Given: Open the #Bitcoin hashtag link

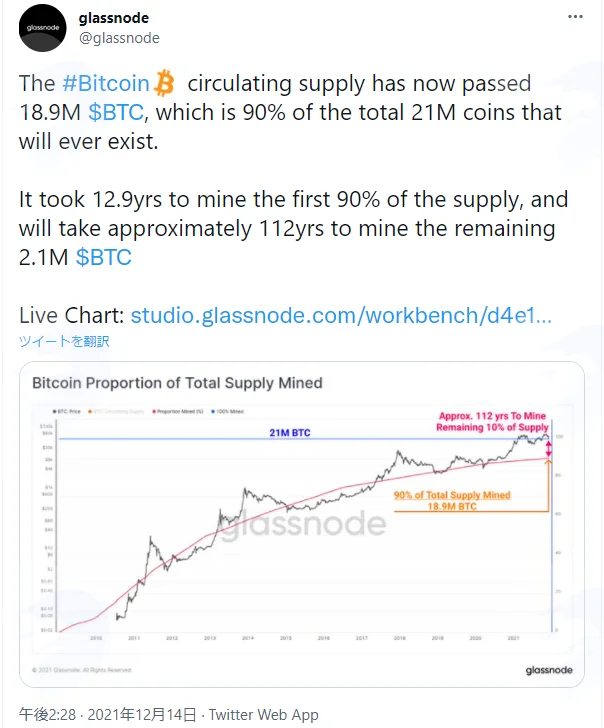Looking at the screenshot, I should (x=106, y=84).
